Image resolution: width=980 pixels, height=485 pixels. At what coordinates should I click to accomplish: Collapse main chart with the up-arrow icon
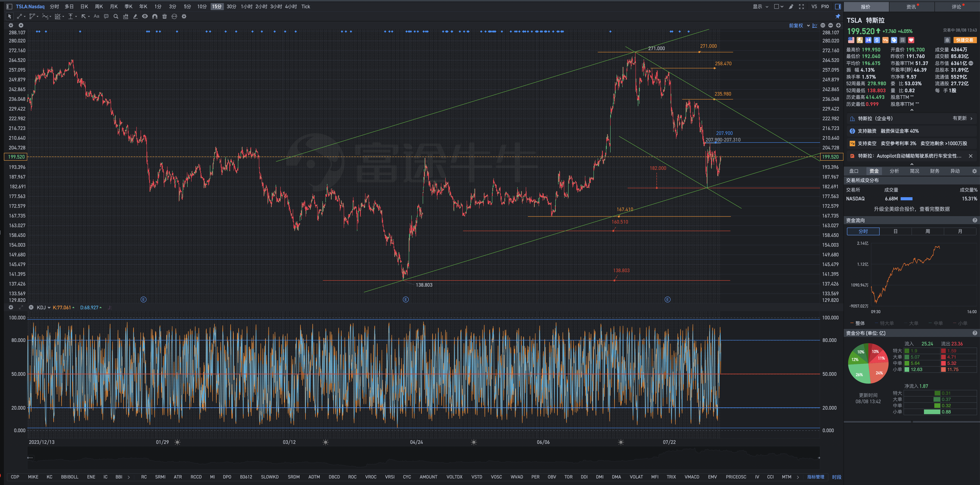coord(21,25)
